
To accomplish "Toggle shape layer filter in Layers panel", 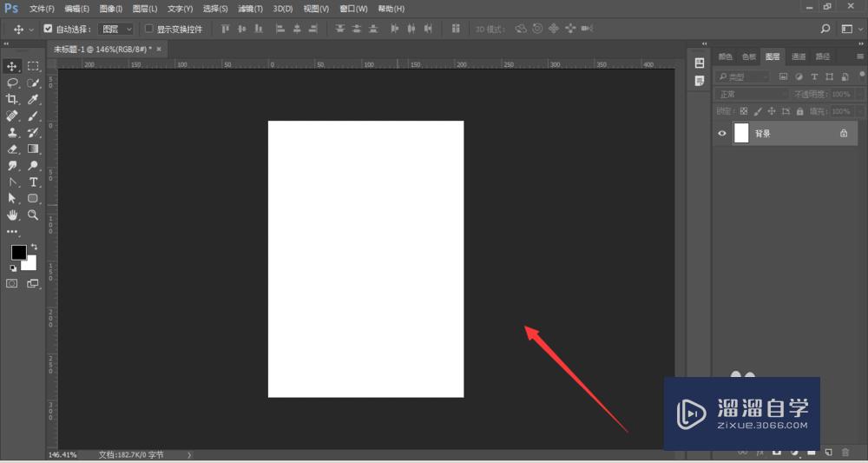I will (x=829, y=77).
